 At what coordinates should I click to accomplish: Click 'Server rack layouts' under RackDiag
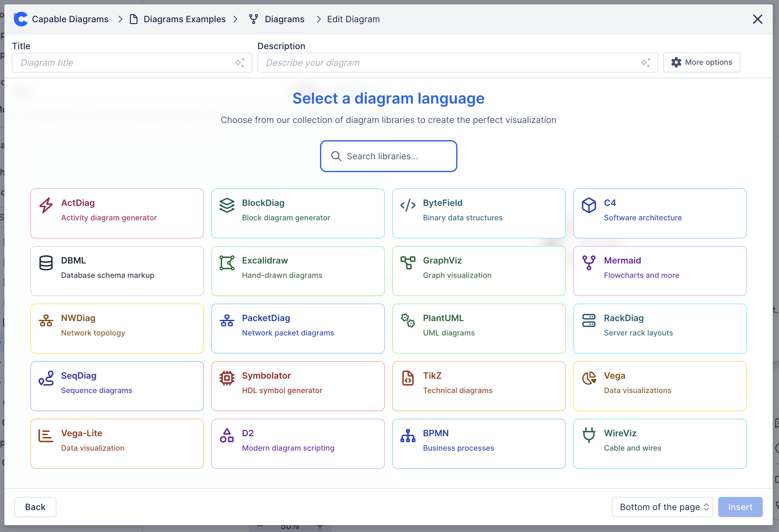coord(638,333)
